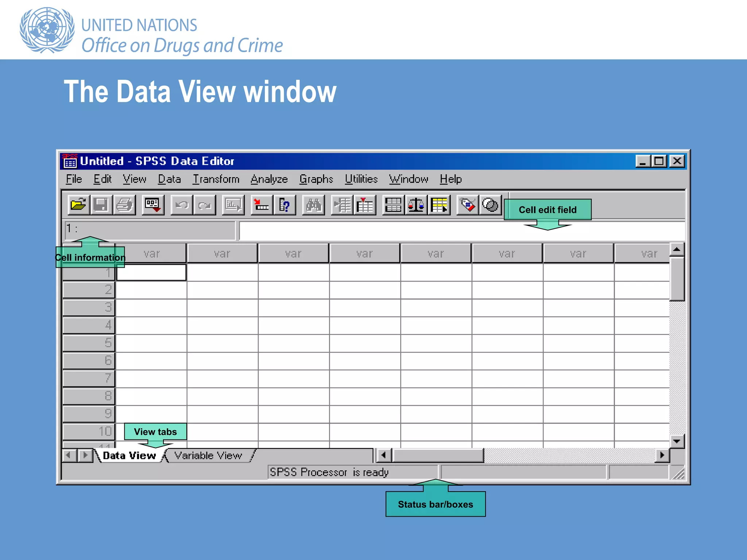Select row header 8
Viewport: 747px width, 560px height.
[89, 396]
